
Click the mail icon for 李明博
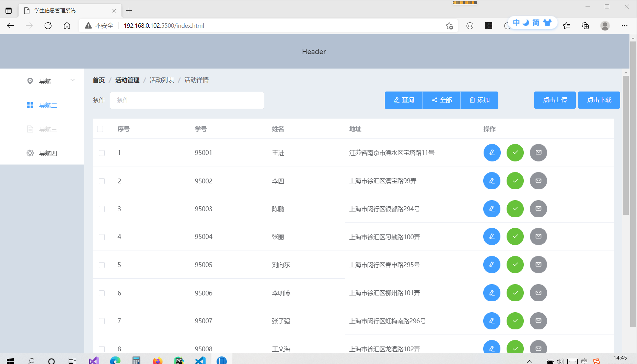(538, 293)
